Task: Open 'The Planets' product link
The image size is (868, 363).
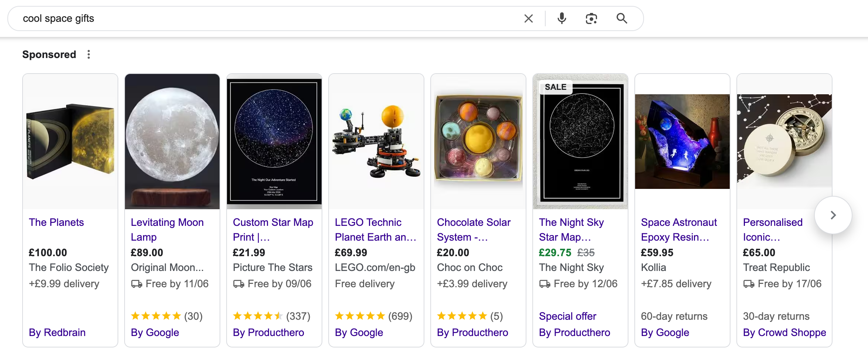Action: click(x=57, y=222)
